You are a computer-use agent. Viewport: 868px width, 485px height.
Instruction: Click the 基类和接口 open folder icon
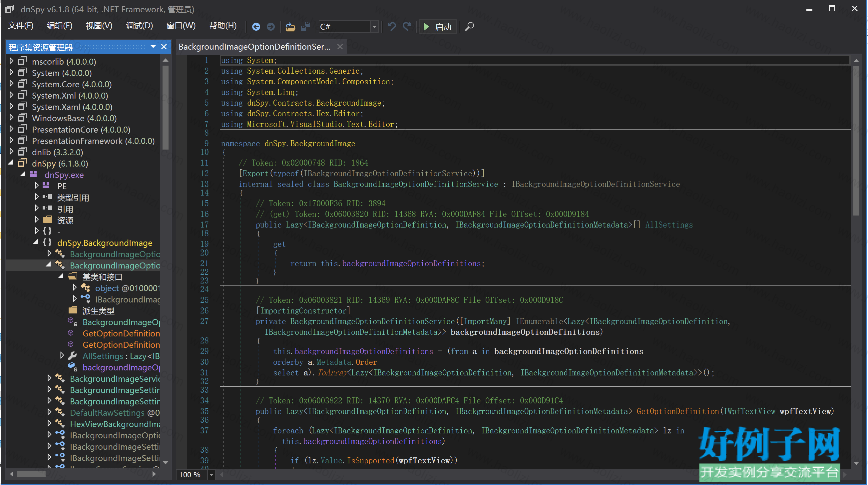[73, 276]
